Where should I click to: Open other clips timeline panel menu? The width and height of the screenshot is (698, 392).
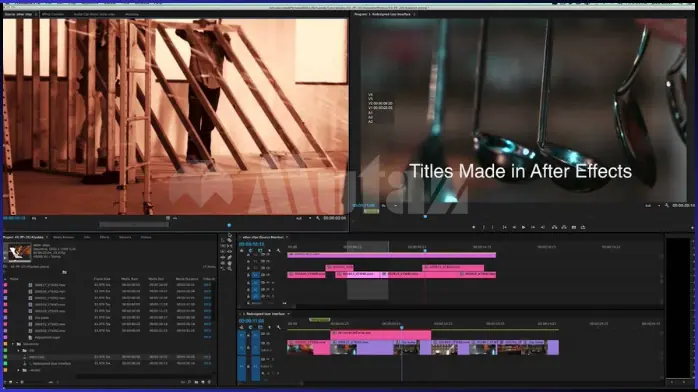[287, 237]
